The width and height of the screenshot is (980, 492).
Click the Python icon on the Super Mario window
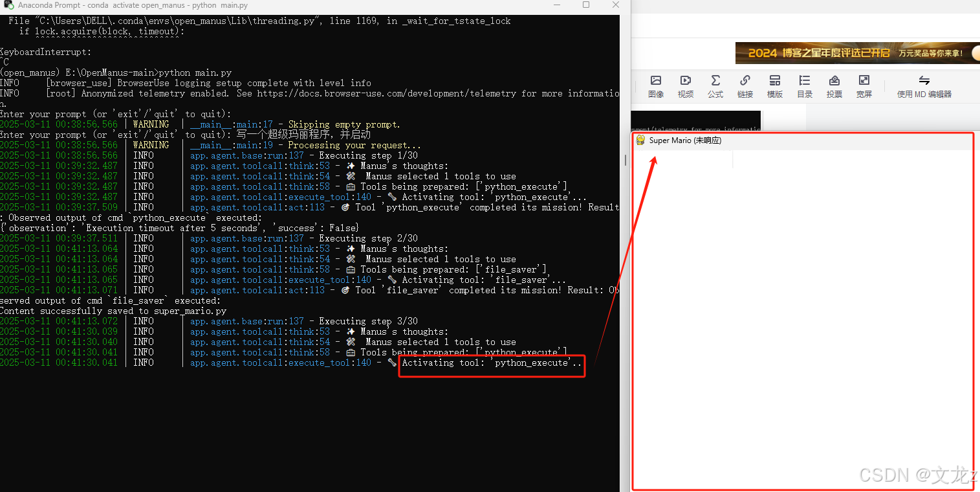(x=640, y=140)
